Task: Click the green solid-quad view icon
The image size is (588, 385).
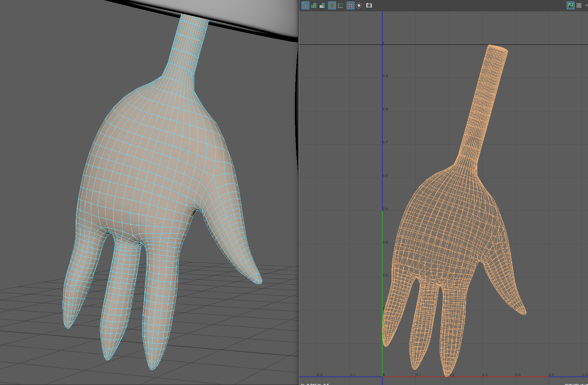Action: point(314,5)
